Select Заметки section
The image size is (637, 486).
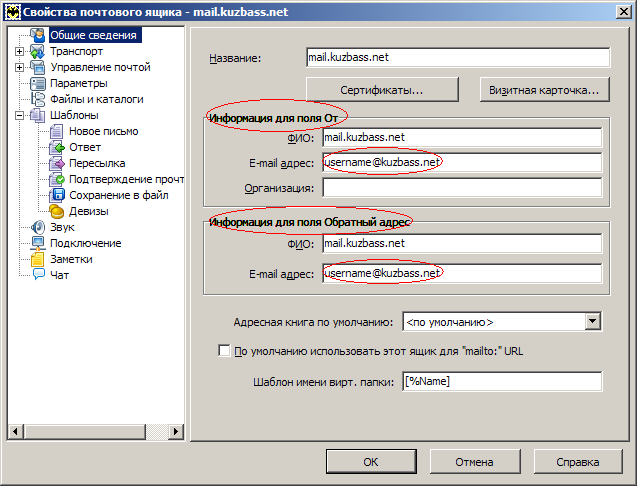(x=71, y=259)
